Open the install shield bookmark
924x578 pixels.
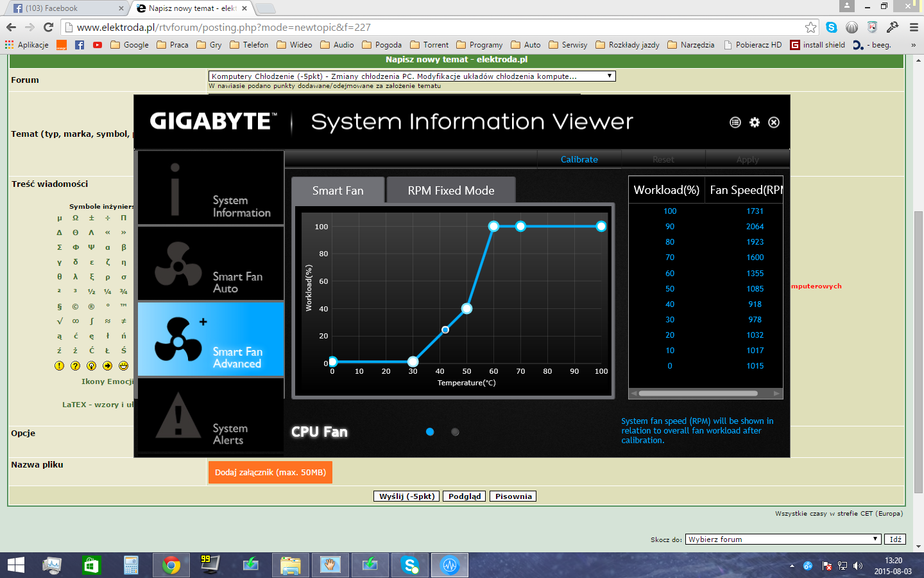[x=817, y=45]
